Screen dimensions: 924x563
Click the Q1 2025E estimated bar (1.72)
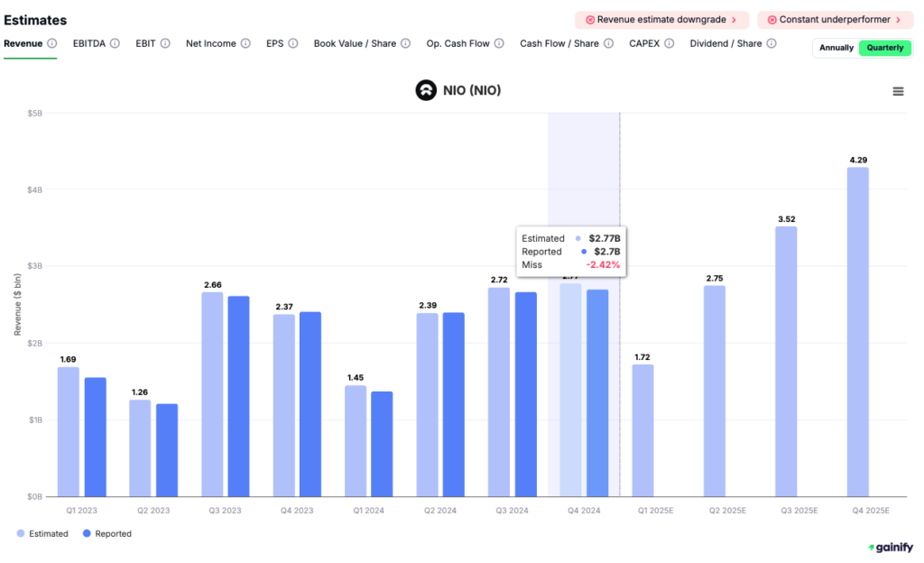[x=642, y=430]
